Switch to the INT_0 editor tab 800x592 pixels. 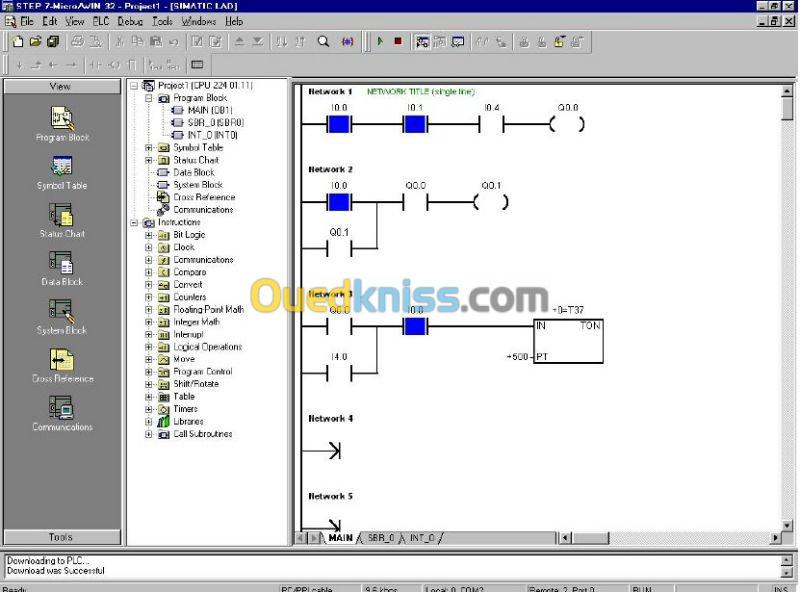(x=421, y=538)
